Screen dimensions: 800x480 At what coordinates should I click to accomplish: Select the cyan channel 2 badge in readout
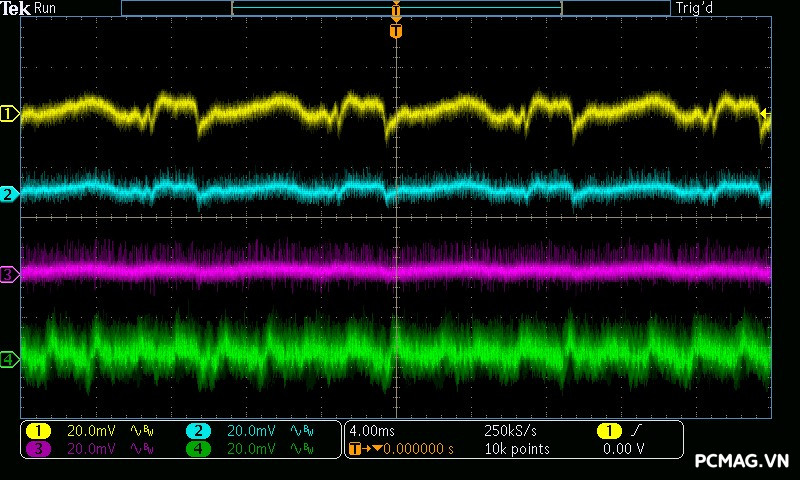coord(198,430)
